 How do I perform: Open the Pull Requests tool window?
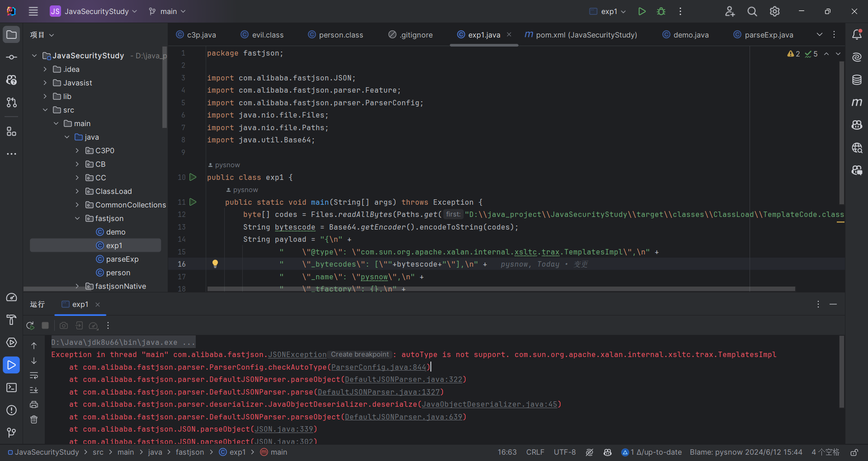tap(11, 102)
